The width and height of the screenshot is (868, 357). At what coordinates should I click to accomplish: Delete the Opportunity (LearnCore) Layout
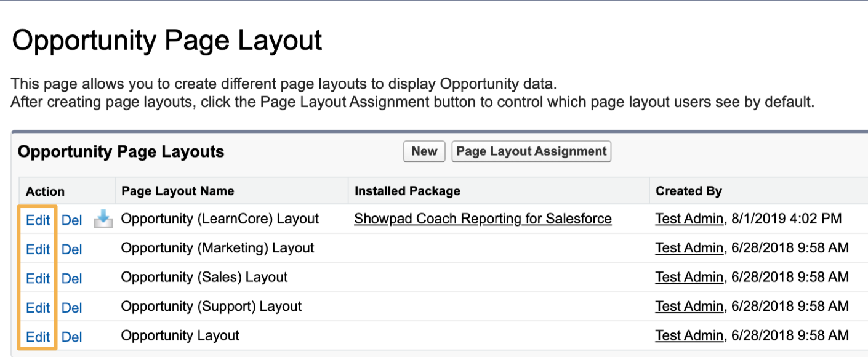click(x=72, y=220)
